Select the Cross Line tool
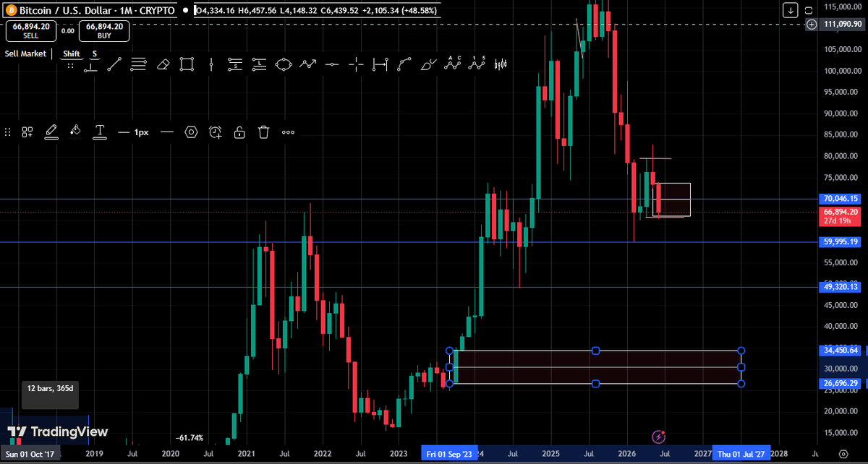The height and width of the screenshot is (464, 868). pos(356,64)
